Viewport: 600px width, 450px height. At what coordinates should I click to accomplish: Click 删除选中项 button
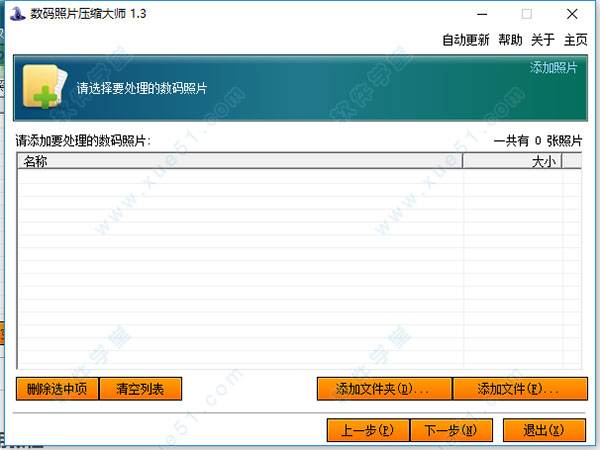57,389
